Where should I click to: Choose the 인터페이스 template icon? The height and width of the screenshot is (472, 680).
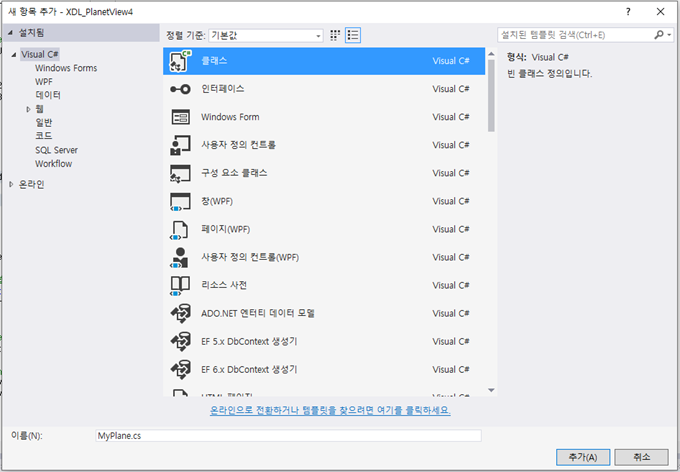pyautogui.click(x=180, y=89)
